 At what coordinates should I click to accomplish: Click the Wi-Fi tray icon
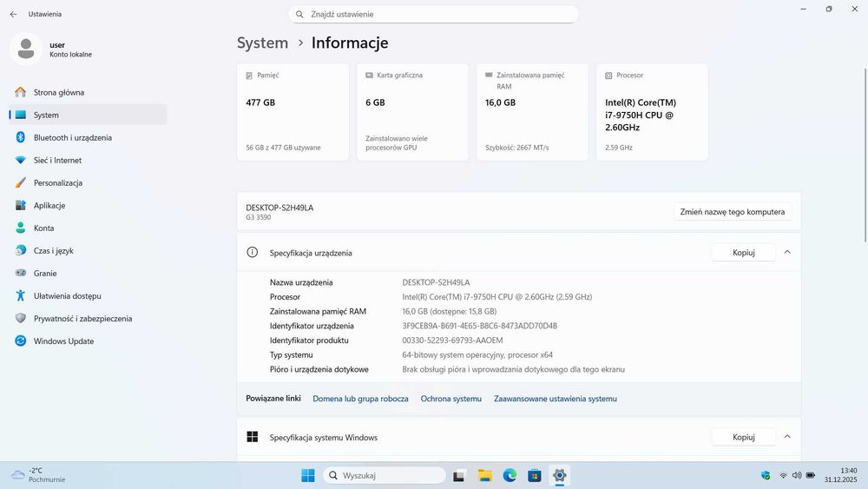(783, 475)
